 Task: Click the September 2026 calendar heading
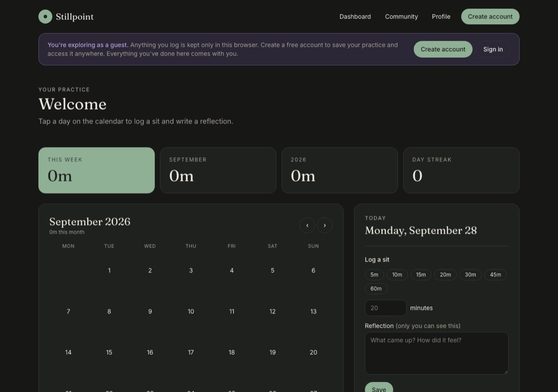click(x=90, y=222)
